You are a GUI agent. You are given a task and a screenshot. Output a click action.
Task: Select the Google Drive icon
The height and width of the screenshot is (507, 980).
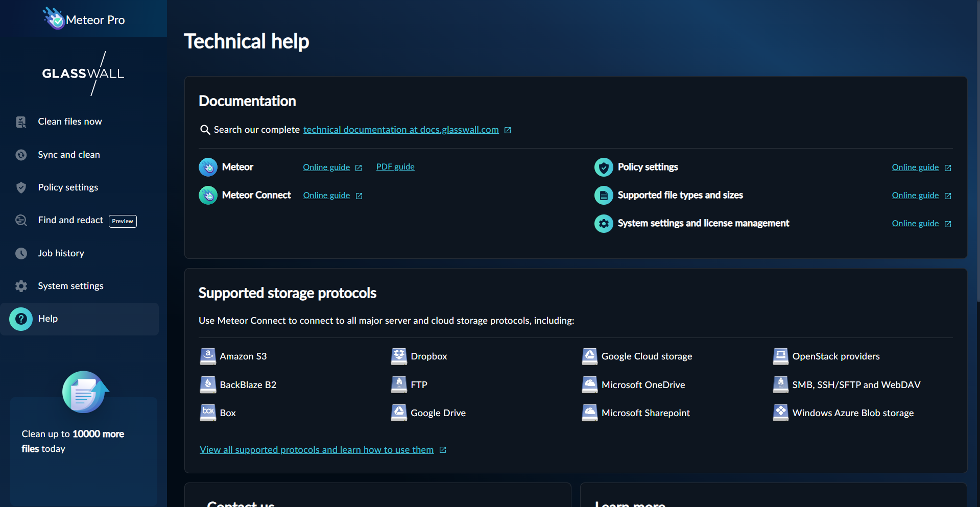coord(398,413)
